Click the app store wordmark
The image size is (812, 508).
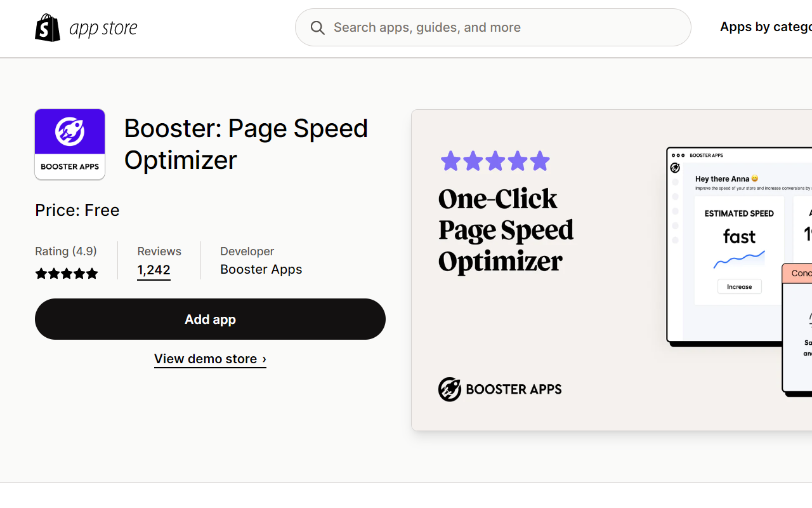click(103, 27)
